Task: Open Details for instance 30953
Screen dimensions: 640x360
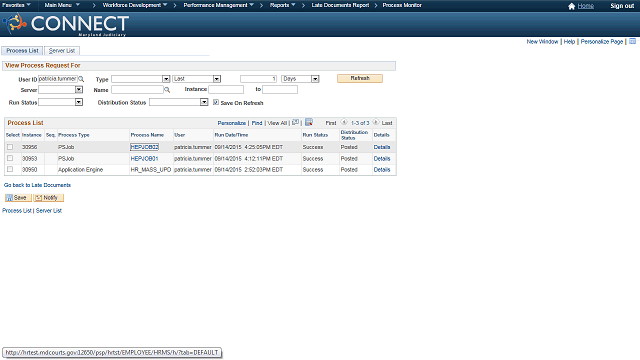Action: [x=382, y=158]
